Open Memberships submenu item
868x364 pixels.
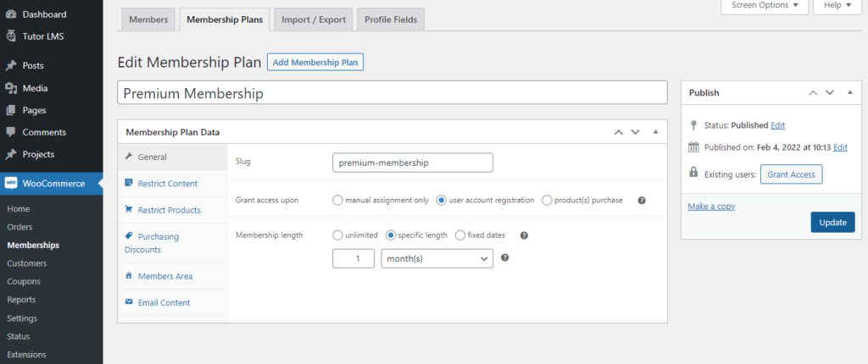[33, 245]
